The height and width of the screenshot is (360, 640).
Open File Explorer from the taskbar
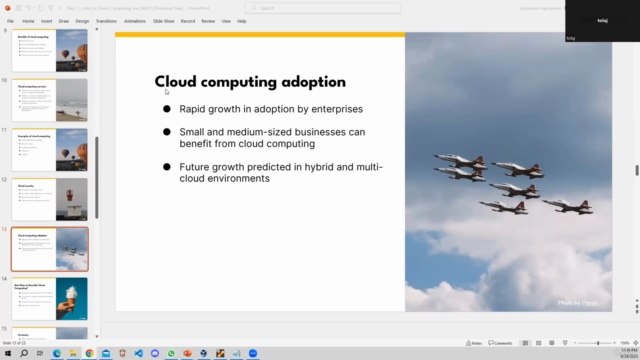point(73,353)
